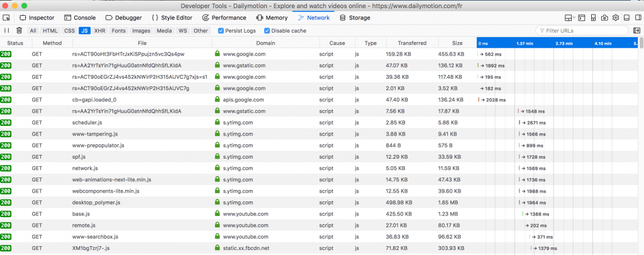Viewport: 644px width, 255px height.
Task: Open the Performance tab
Action: (x=225, y=18)
